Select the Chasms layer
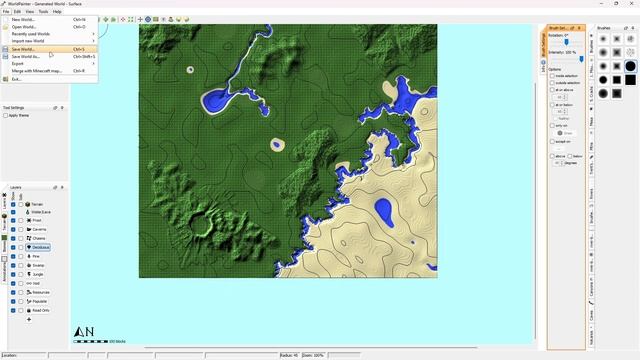Image resolution: width=640 pixels, height=360 pixels. tap(36, 238)
